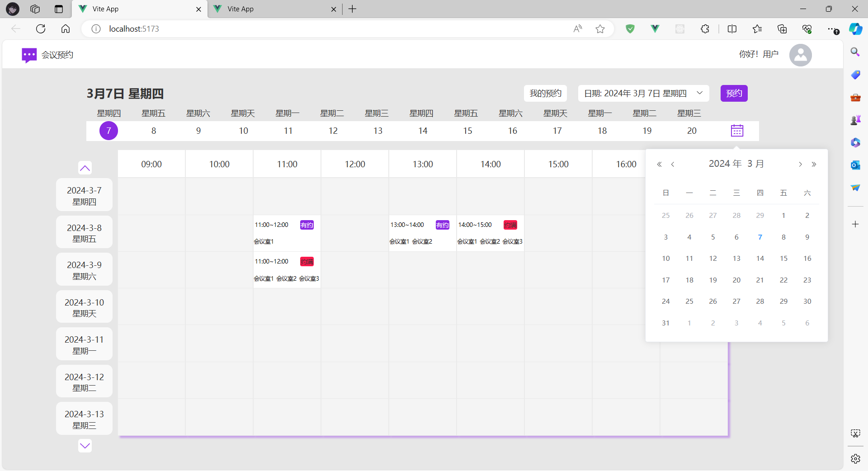The image size is (868, 471).
Task: Select day 8 in the week strip
Action: (154, 131)
